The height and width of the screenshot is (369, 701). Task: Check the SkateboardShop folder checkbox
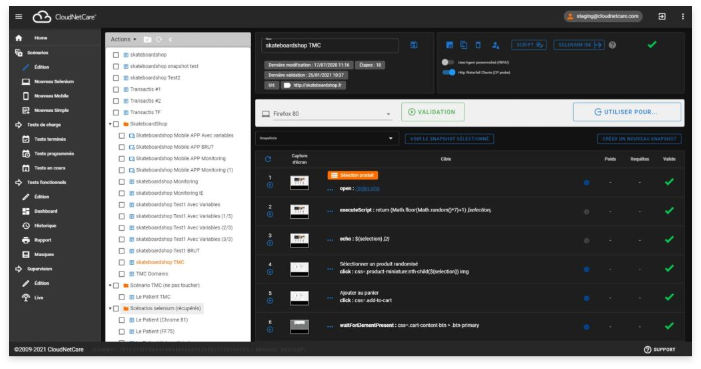point(116,124)
